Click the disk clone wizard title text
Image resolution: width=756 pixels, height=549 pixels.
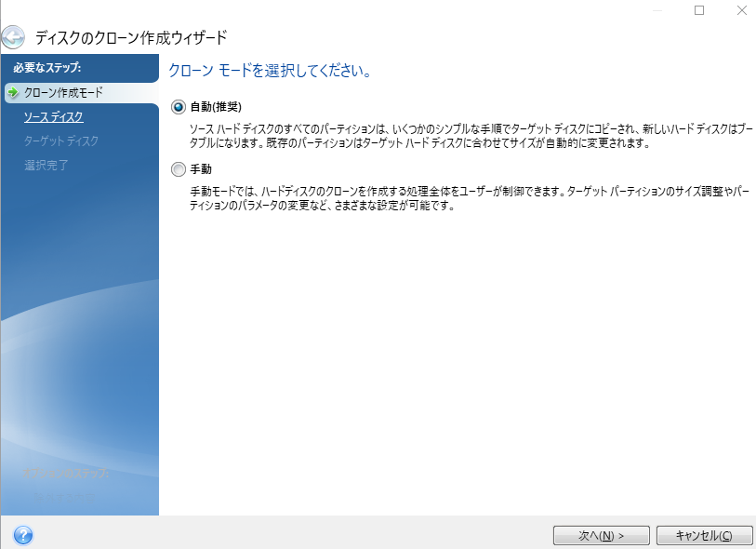[x=130, y=36]
